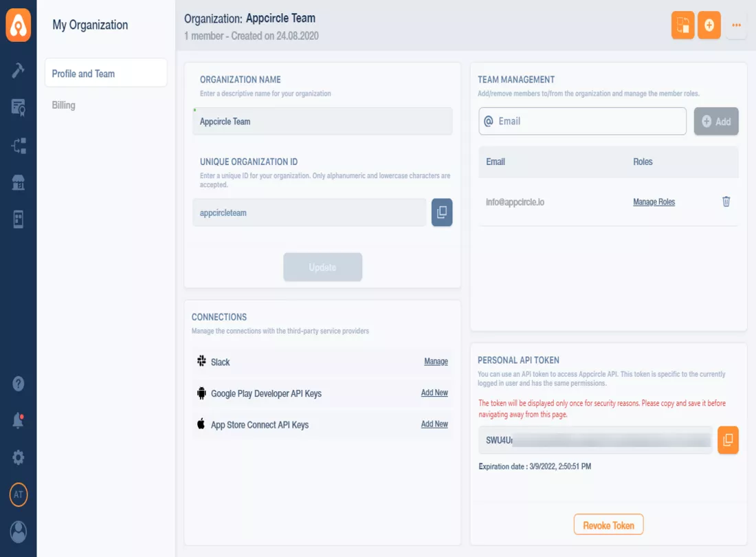Viewport: 756px width, 557px height.
Task: Click the Email column header
Action: (495, 162)
